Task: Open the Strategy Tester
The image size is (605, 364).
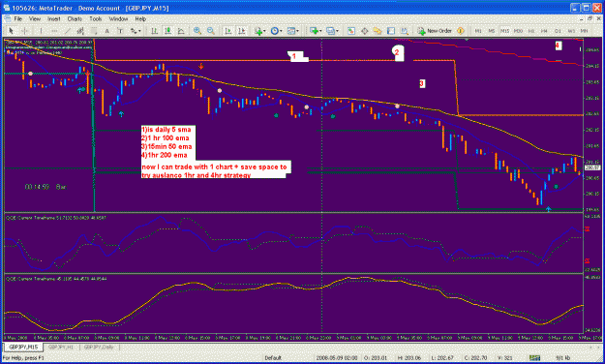Action: pyautogui.click(x=404, y=31)
